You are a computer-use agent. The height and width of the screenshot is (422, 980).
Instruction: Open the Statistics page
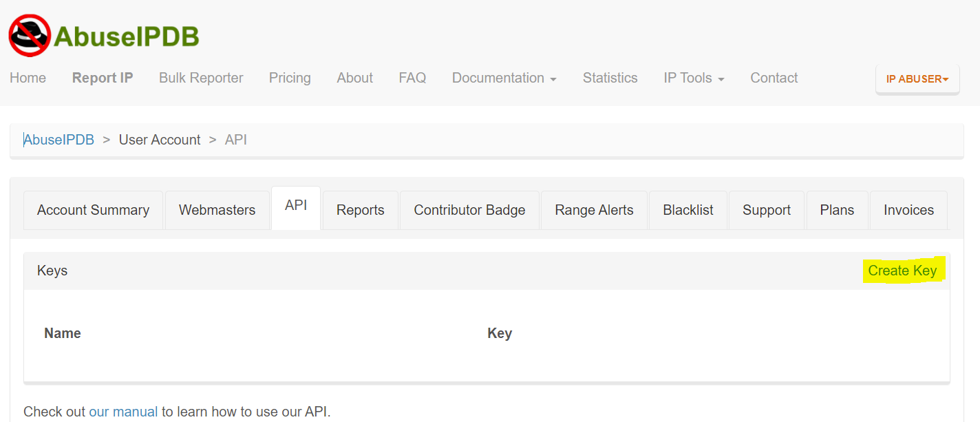610,78
